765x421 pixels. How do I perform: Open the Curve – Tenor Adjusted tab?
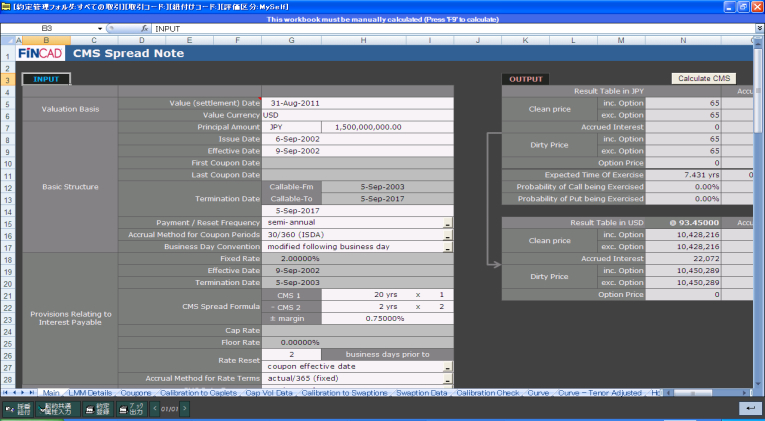(600, 393)
